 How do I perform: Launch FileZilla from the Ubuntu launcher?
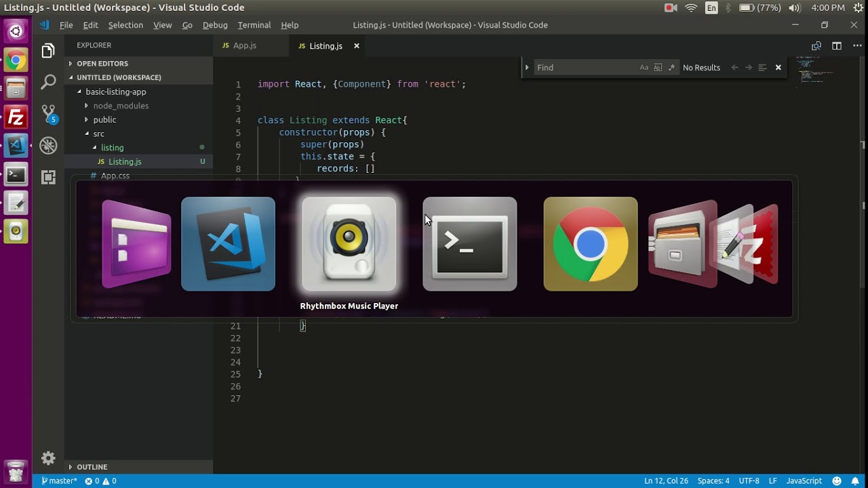[x=16, y=117]
